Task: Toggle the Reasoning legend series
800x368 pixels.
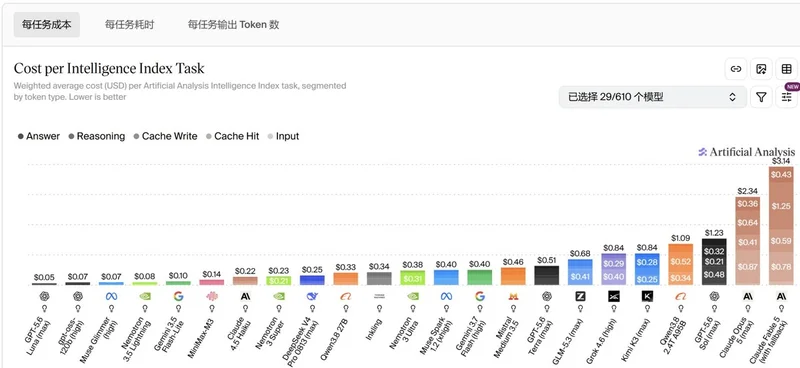Action: (97, 136)
